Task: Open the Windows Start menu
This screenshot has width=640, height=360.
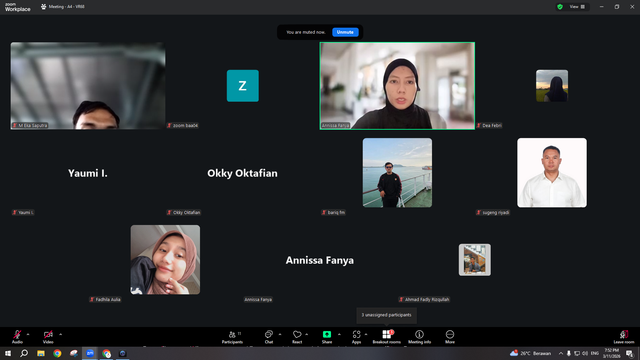Action: tap(8, 353)
